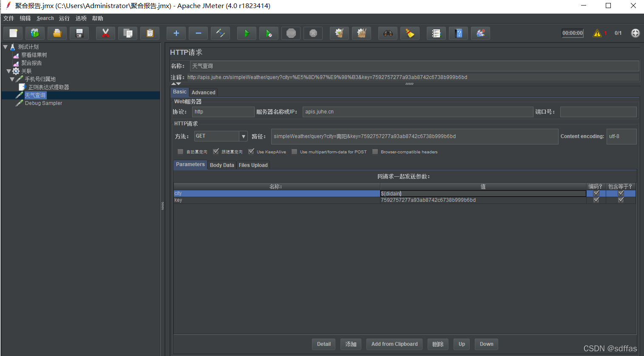Click the 服务器名称或IP field
This screenshot has height=356, width=644.
418,112
